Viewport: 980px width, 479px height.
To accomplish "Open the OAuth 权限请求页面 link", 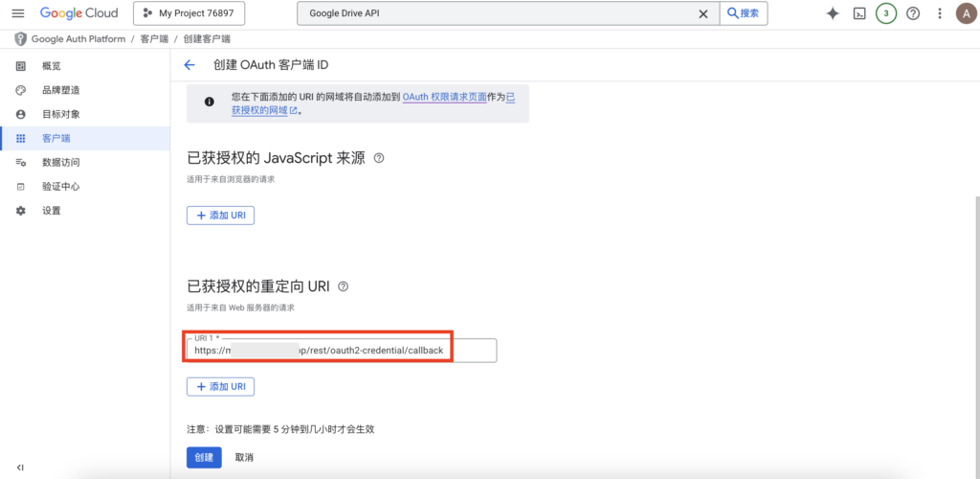I will [x=443, y=98].
